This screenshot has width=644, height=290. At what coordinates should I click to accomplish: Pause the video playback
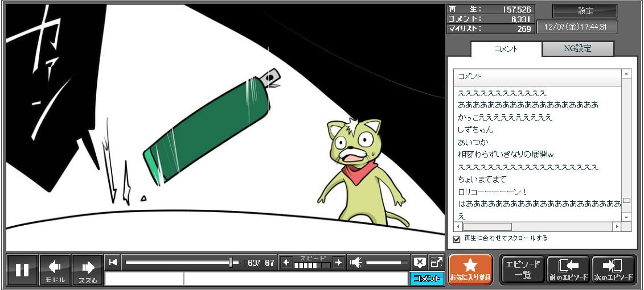click(x=22, y=270)
